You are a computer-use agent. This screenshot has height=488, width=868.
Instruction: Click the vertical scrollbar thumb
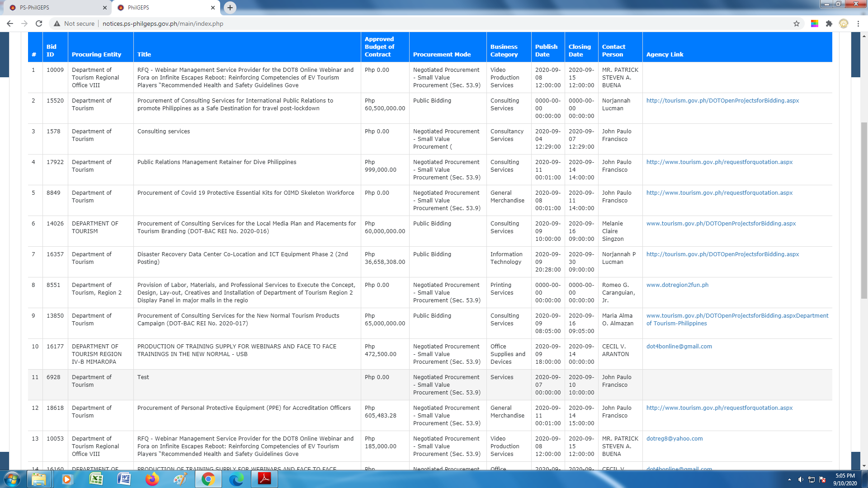pos(864,210)
